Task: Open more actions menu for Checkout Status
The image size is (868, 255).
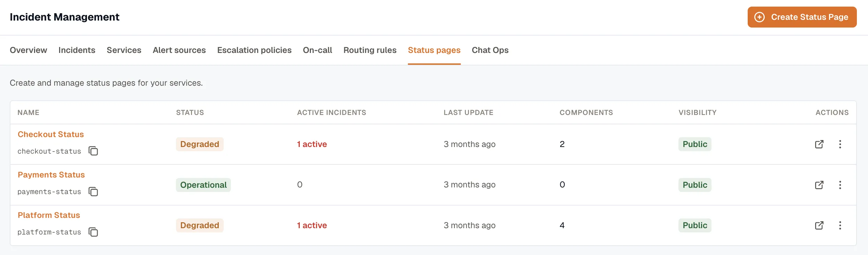Action: pyautogui.click(x=840, y=144)
